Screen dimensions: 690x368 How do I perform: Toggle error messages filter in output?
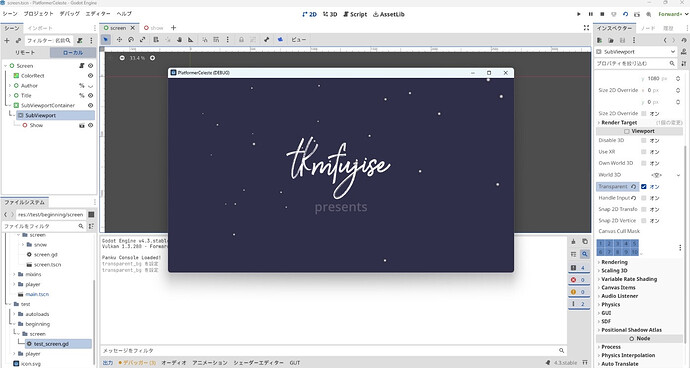579,280
